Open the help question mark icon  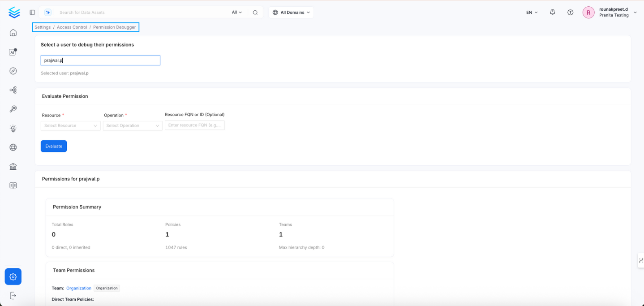[570, 12]
